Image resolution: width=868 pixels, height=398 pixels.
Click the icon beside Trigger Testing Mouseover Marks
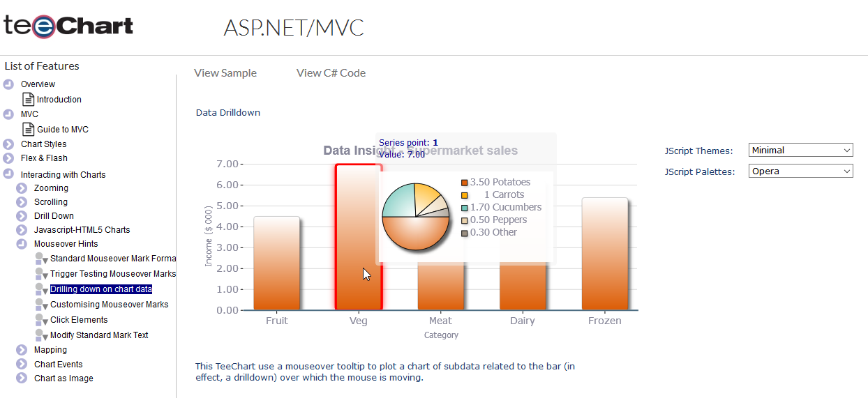(41, 274)
